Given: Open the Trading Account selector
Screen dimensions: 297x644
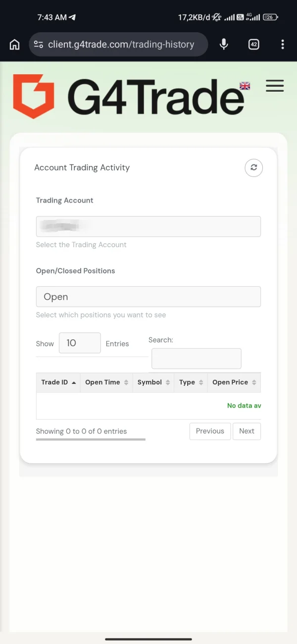Looking at the screenshot, I should [x=148, y=226].
